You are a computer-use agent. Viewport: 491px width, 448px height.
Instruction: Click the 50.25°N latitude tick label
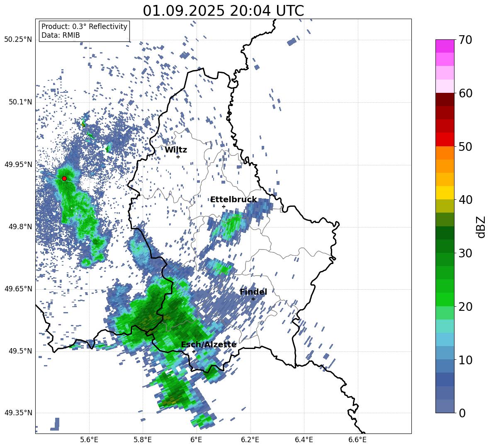click(x=18, y=40)
